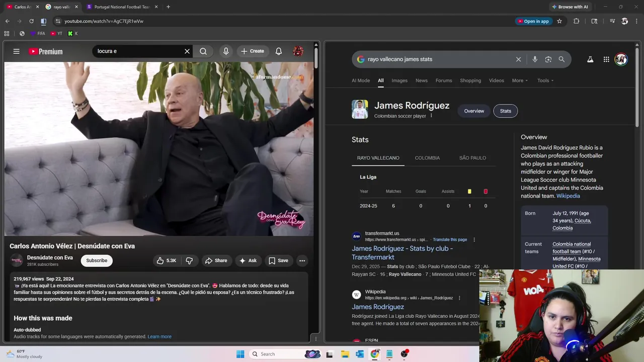Close the Portugal National Football Team tab
The image size is (644, 362).
click(156, 7)
